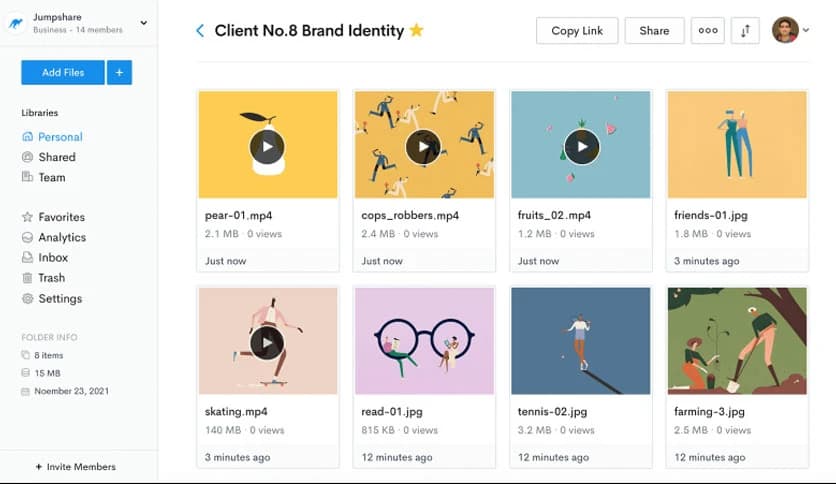Go to the Team library

52,177
